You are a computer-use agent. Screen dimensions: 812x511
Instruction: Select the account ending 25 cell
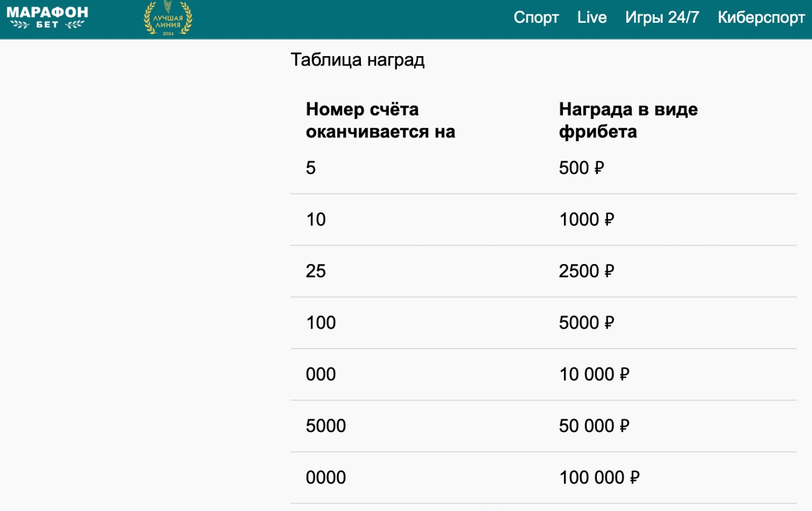316,271
